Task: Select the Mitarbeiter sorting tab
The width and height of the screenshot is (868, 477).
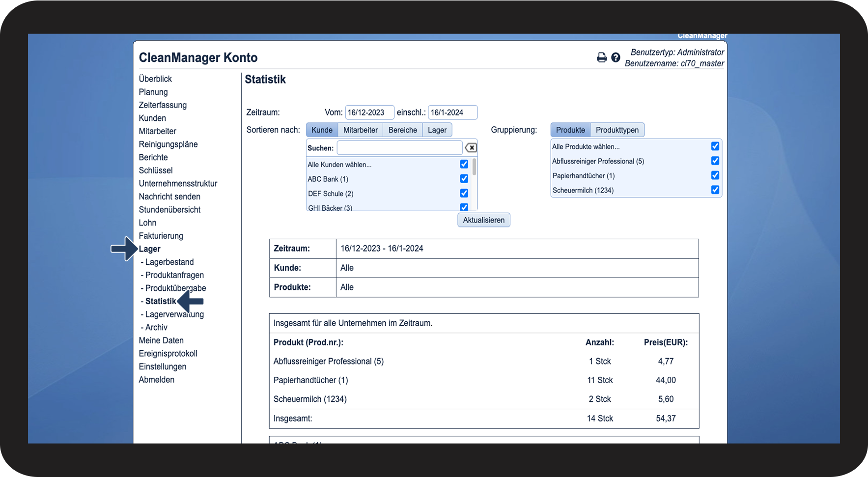Action: (x=360, y=130)
